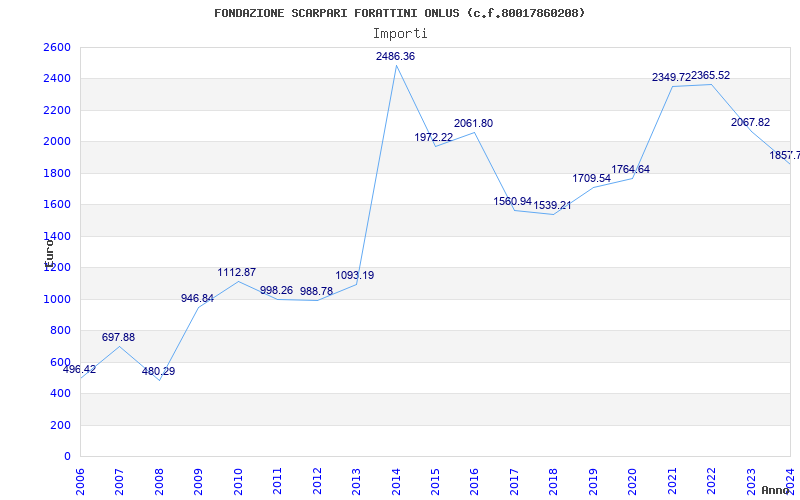The image size is (800, 500).
Task: Click the y-axis value 2400
Action: click(x=58, y=79)
